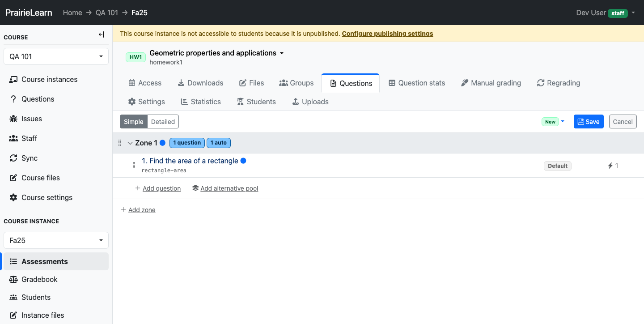Image resolution: width=644 pixels, height=324 pixels.
Task: Click Add zone link
Action: coord(142,210)
